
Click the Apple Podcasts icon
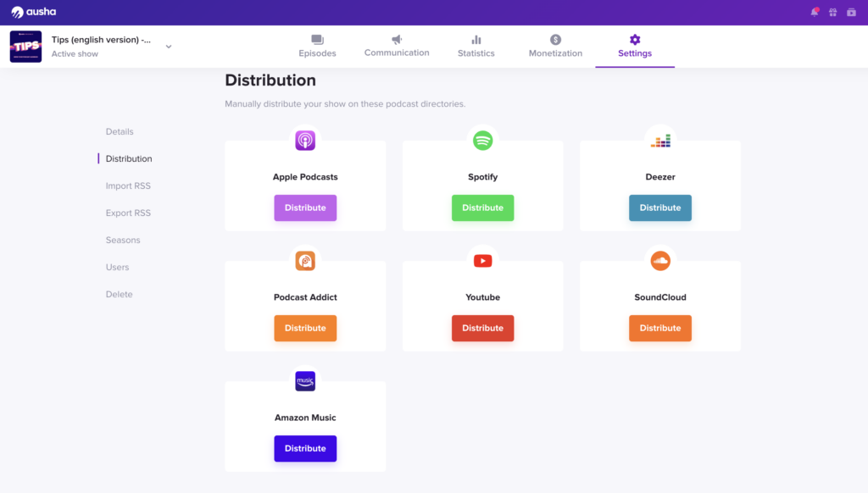(x=305, y=141)
